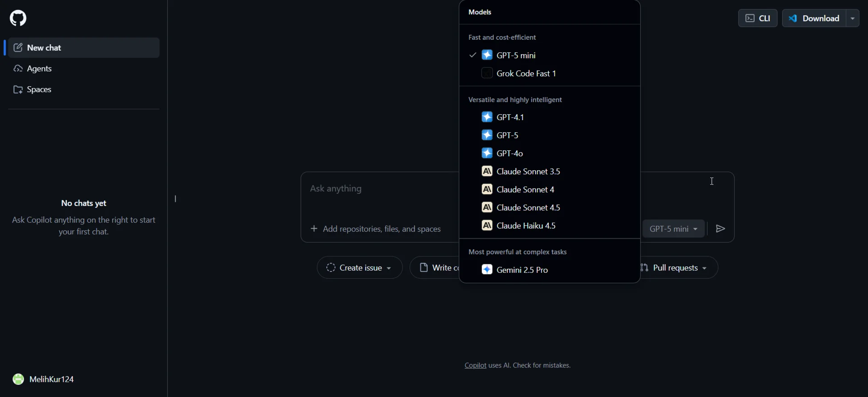Click the GPT-4o model icon

pyautogui.click(x=487, y=153)
